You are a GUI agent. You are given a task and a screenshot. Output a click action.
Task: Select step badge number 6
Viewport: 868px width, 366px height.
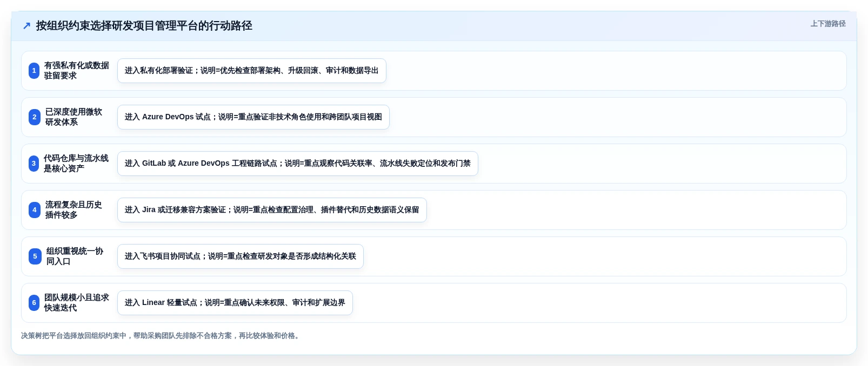point(34,303)
